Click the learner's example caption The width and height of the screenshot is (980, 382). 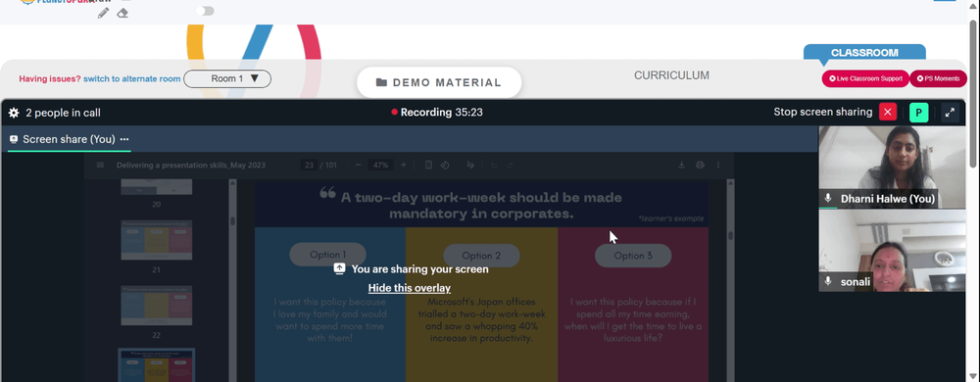670,218
